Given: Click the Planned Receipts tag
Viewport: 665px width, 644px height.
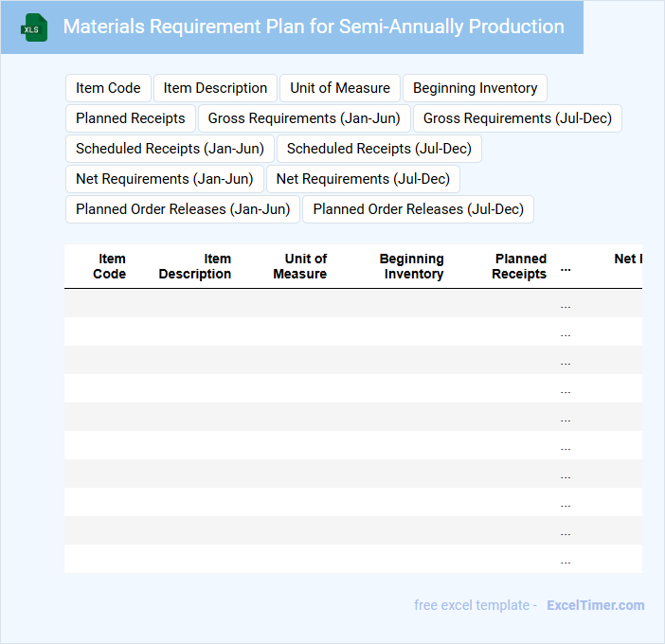Looking at the screenshot, I should 131,118.
